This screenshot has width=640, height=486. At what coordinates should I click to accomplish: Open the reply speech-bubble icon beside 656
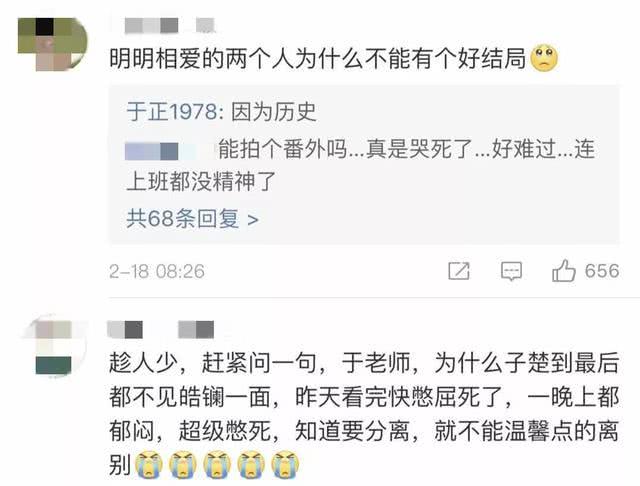click(511, 271)
